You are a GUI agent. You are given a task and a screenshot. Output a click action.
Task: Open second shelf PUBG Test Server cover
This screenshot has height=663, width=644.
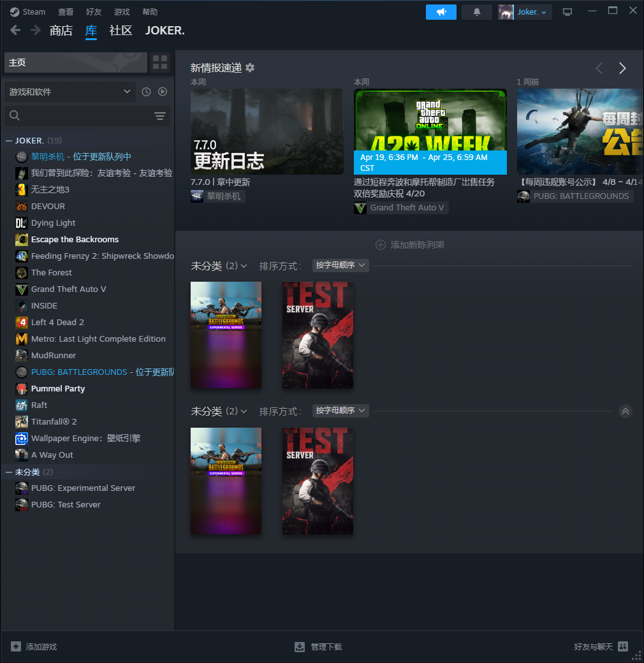pyautogui.click(x=318, y=481)
